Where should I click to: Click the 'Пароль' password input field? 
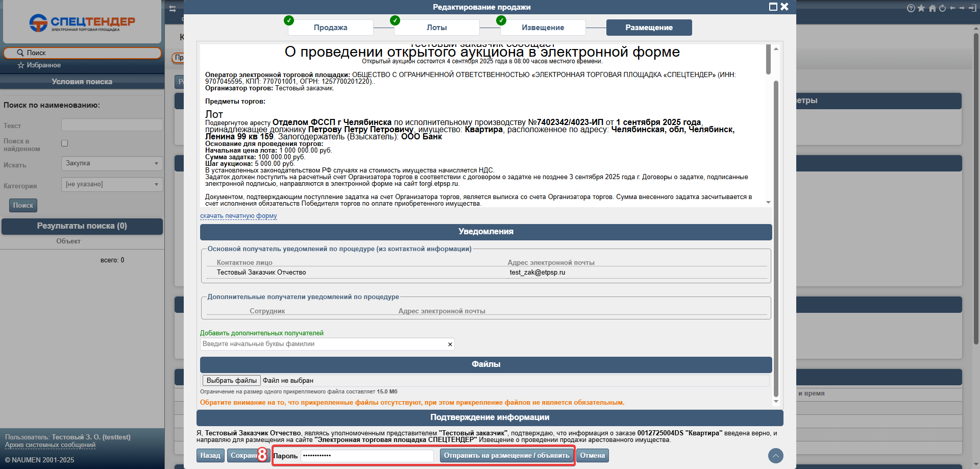pos(367,456)
